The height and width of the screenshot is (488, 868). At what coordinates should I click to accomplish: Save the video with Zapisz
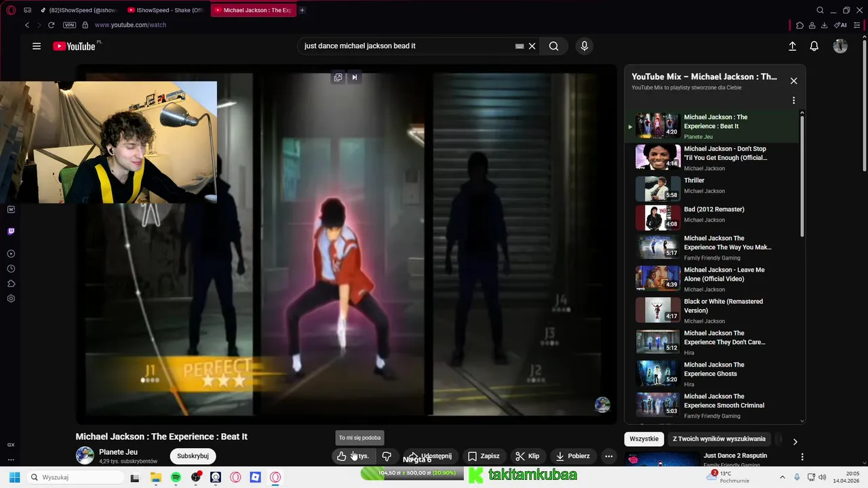point(484,456)
